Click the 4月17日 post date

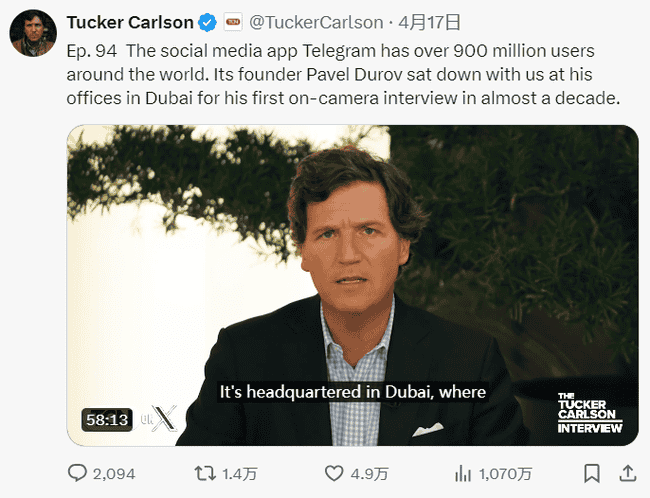[x=432, y=22]
